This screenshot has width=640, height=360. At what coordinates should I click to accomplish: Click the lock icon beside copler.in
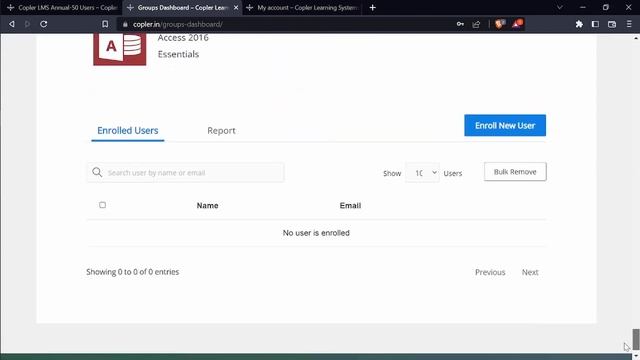pyautogui.click(x=125, y=24)
